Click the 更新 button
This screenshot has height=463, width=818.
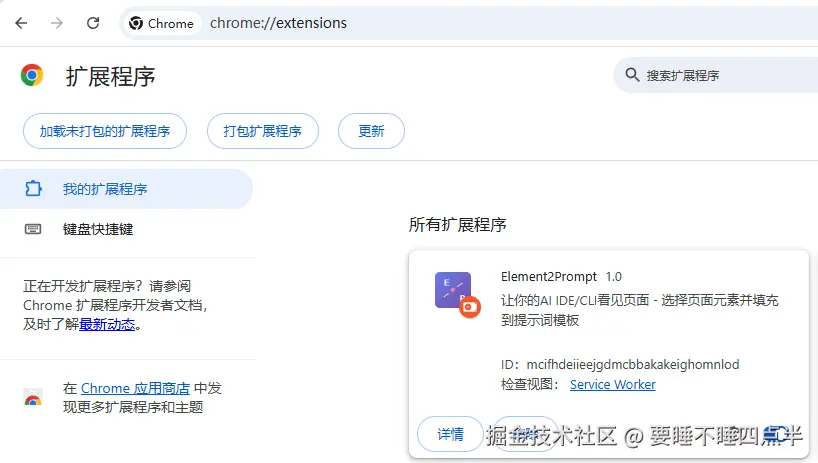click(371, 131)
